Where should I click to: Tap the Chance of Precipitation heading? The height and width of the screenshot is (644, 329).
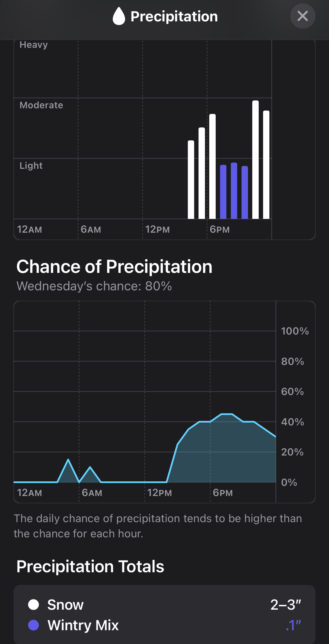114,266
